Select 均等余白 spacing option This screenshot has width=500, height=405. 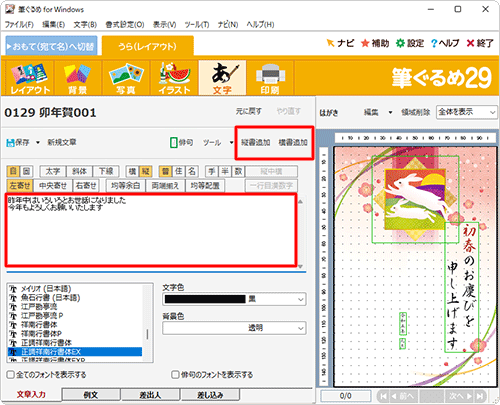125,186
